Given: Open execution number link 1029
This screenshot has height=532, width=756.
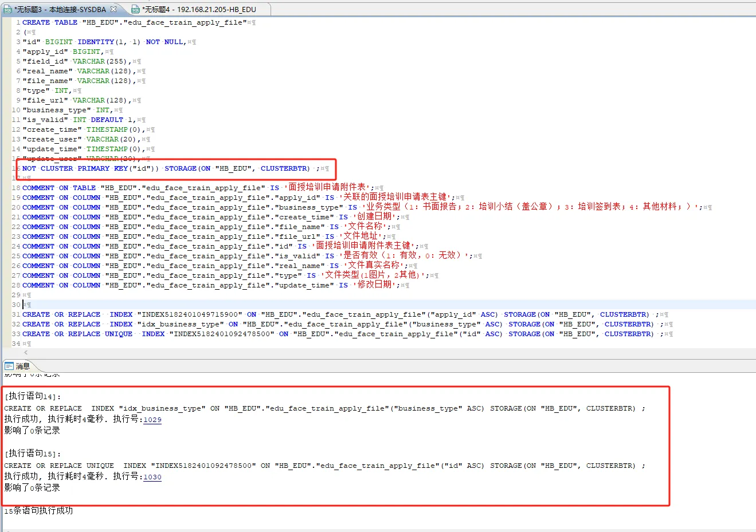Looking at the screenshot, I should 152,420.
